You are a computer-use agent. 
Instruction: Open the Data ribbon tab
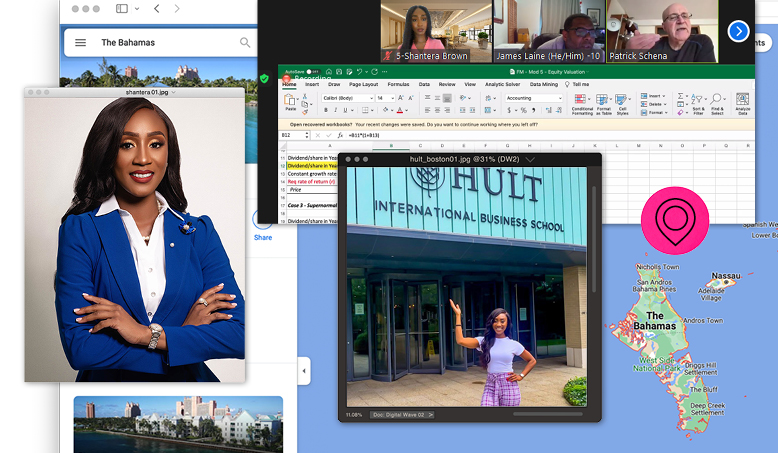click(424, 84)
